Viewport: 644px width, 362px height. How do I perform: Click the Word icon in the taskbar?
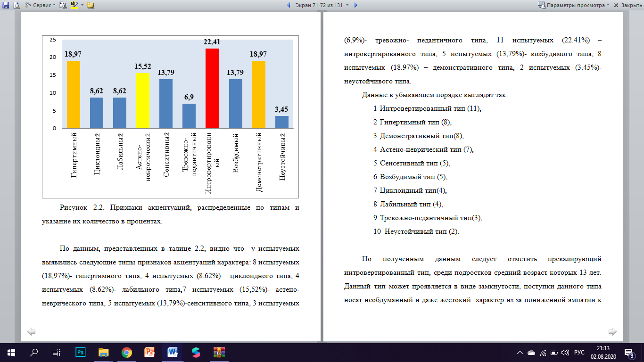click(172, 352)
